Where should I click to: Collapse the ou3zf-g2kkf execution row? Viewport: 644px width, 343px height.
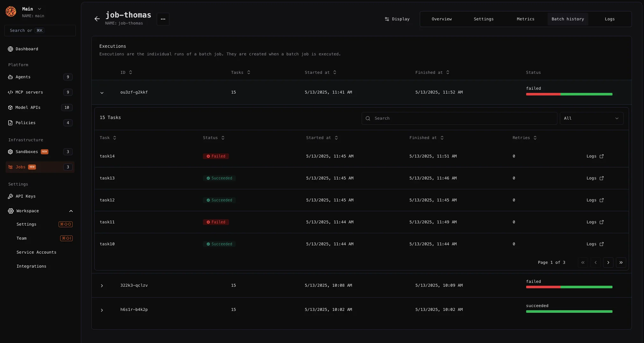[102, 93]
